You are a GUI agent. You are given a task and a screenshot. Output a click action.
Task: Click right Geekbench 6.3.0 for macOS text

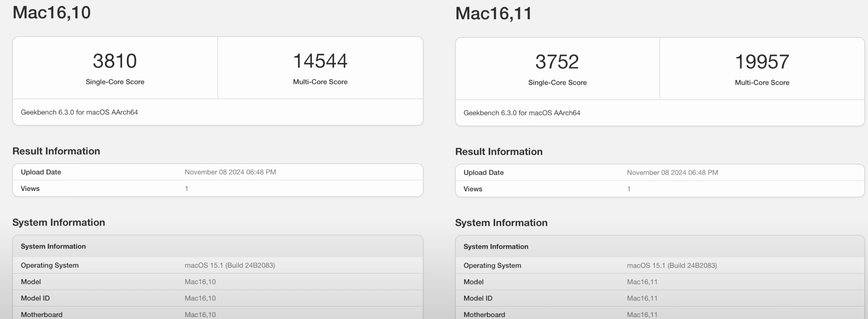[522, 113]
